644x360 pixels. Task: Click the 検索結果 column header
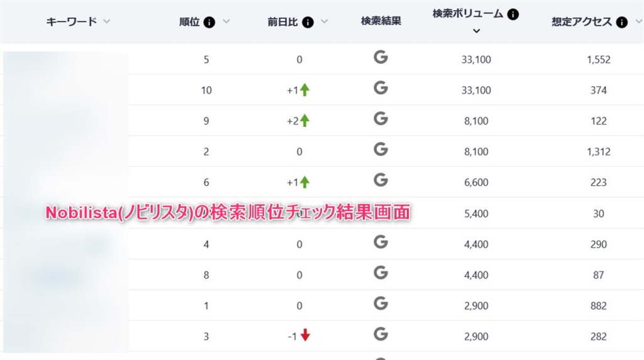point(381,21)
